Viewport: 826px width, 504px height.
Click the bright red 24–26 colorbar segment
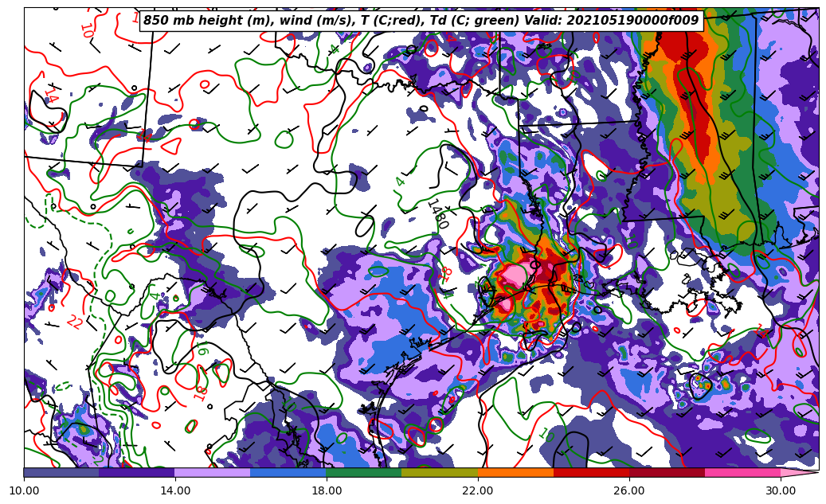(x=591, y=472)
